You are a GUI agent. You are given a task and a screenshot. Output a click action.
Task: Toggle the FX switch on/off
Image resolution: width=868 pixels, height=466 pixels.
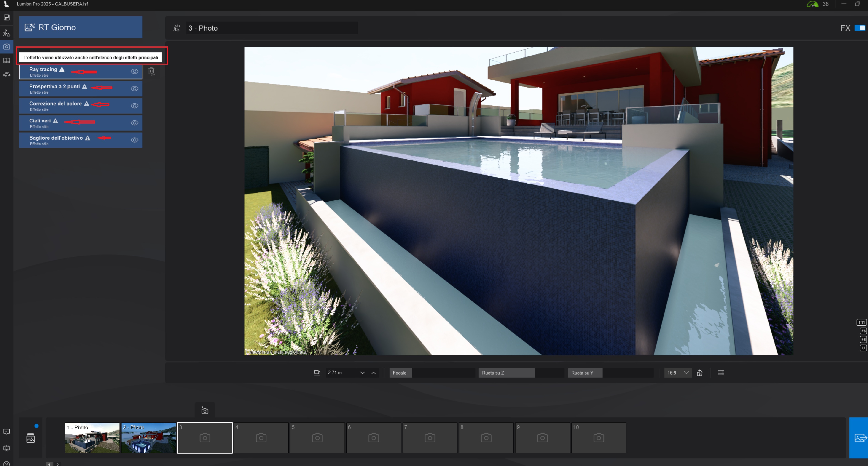860,28
